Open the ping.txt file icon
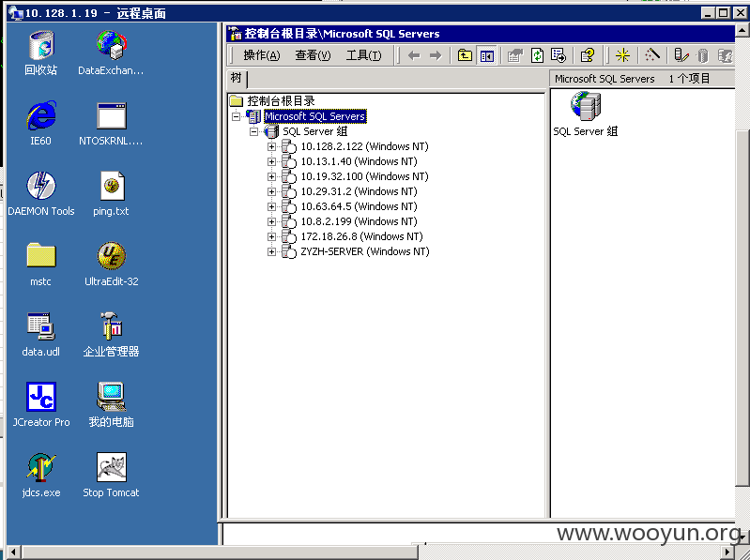 [x=112, y=186]
